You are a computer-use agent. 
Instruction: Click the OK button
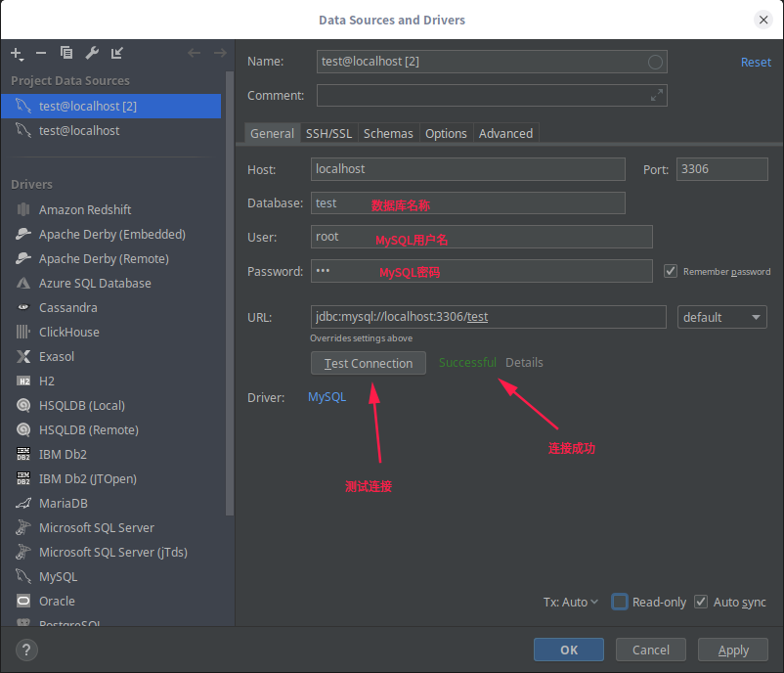pyautogui.click(x=569, y=650)
